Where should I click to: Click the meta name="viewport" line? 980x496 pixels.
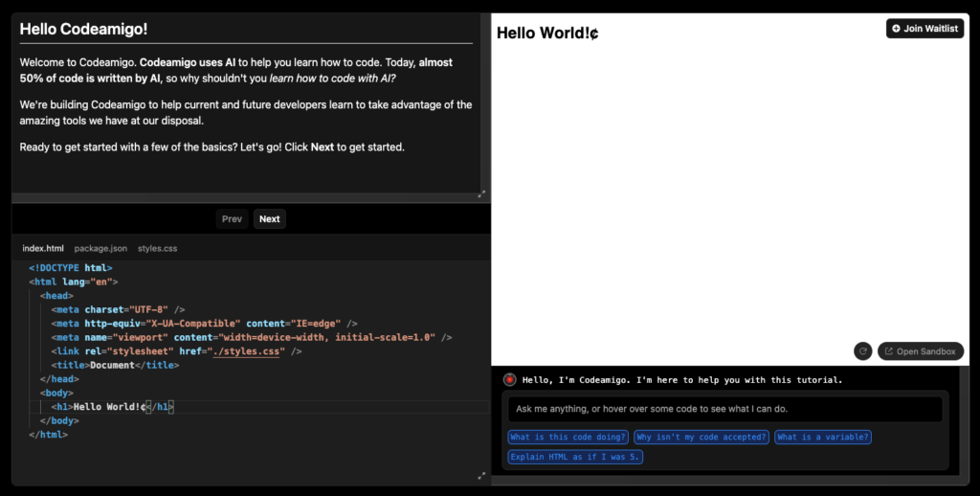click(x=252, y=337)
